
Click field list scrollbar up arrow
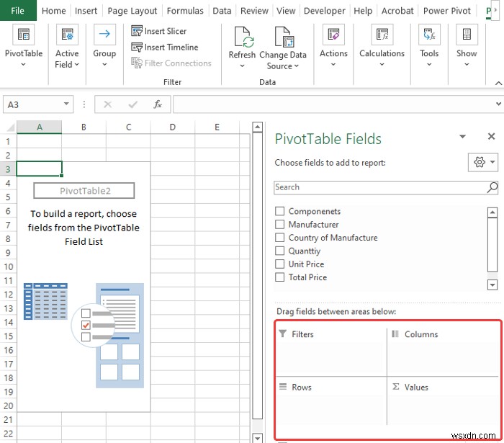[x=492, y=212]
